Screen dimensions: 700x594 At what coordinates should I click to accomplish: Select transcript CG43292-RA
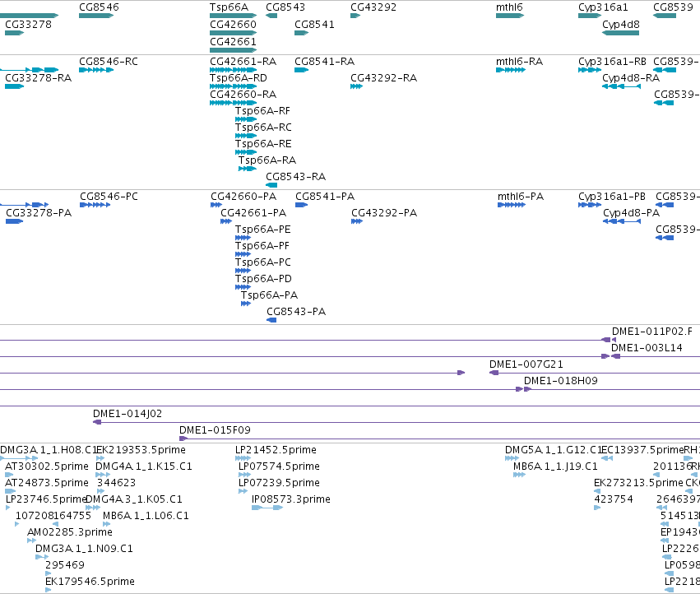356,86
